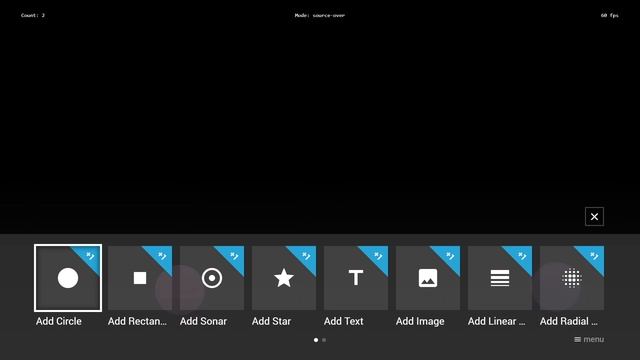Select the Add Star icon

284,278
